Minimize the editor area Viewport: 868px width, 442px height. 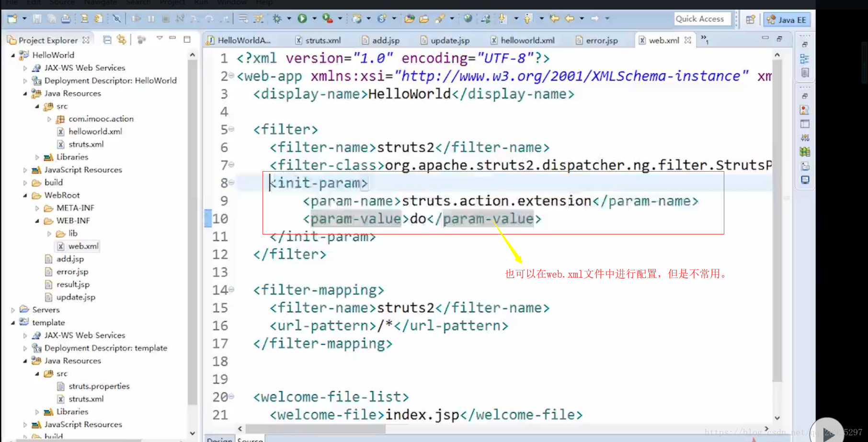(x=765, y=38)
